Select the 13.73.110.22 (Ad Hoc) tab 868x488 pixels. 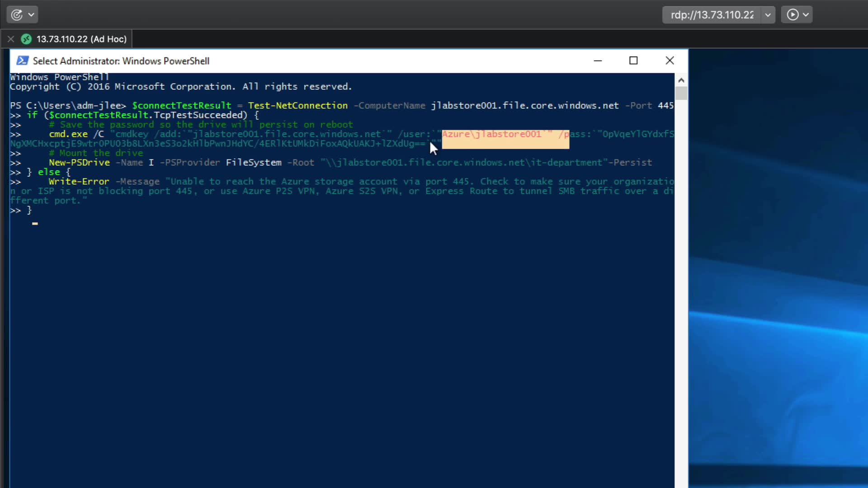(x=81, y=39)
